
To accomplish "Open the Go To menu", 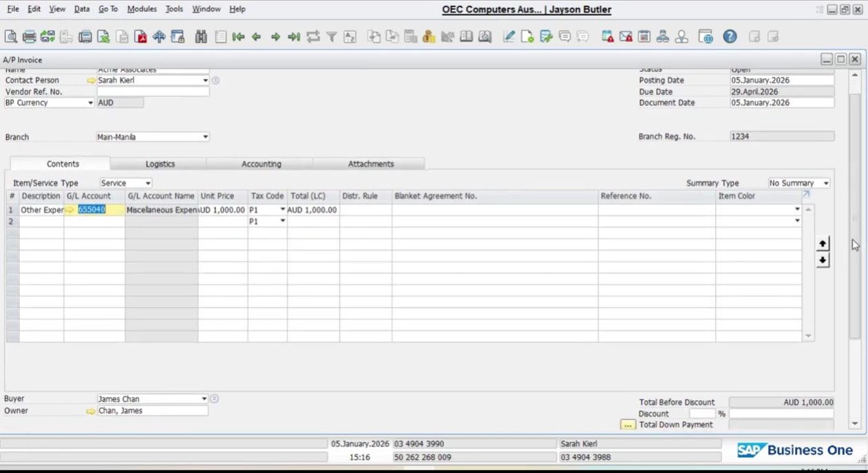I will click(x=108, y=9).
